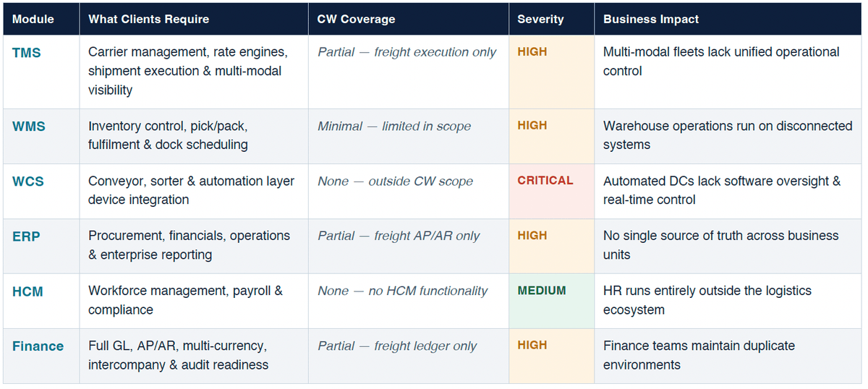
Task: Click 'Partial — freight ledger only' coverage cell
Action: pyautogui.click(x=397, y=346)
